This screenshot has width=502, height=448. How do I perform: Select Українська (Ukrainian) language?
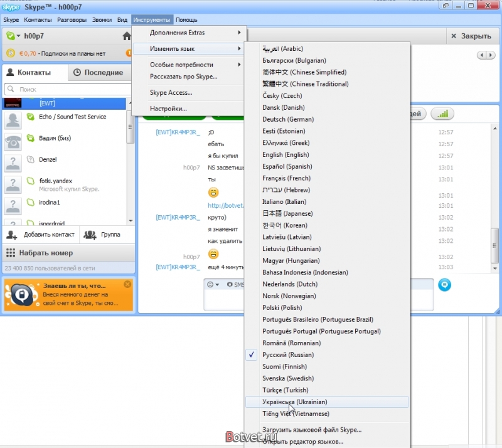[327, 402]
